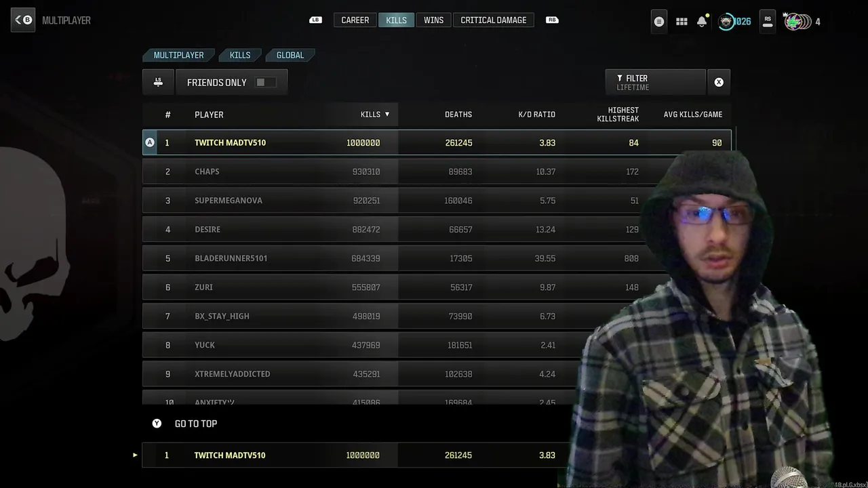Image resolution: width=868 pixels, height=488 pixels.
Task: Click the RB bumper icon
Action: coord(552,20)
